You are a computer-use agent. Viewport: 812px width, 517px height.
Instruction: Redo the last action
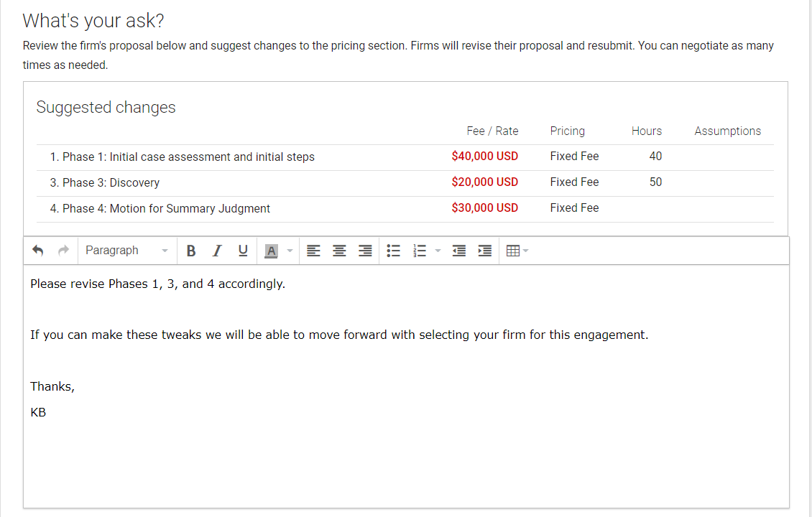(x=63, y=251)
